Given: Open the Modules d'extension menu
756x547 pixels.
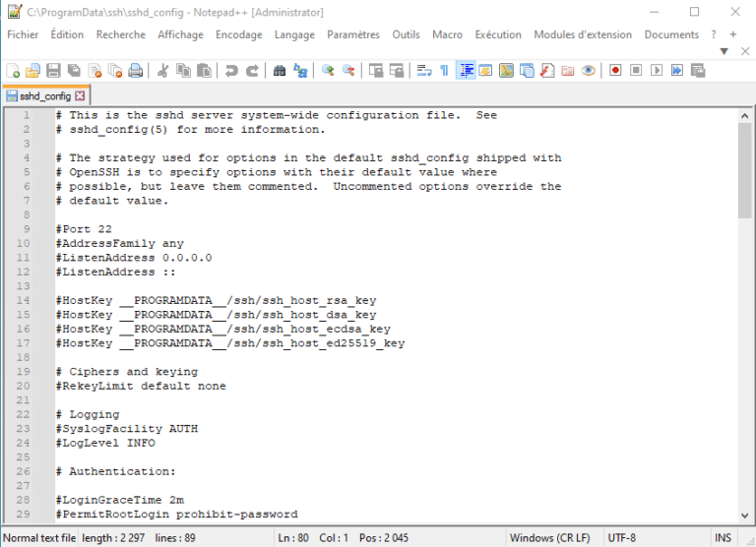Looking at the screenshot, I should (583, 34).
